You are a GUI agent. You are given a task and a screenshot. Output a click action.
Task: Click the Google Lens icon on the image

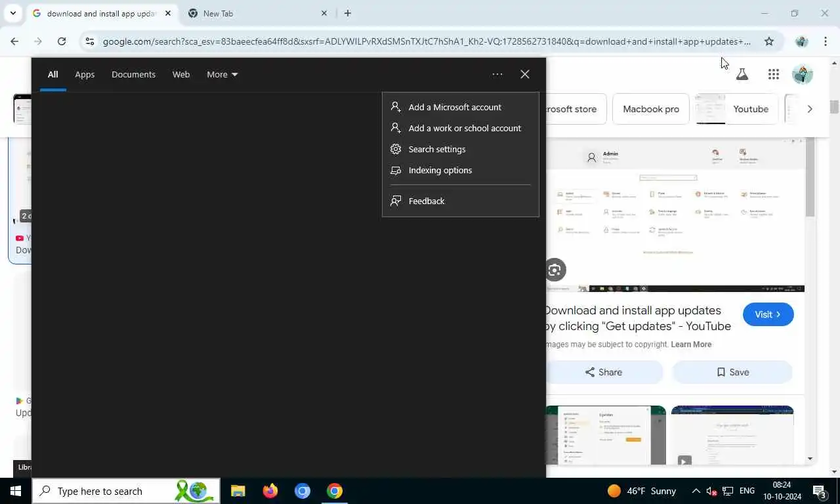(555, 270)
